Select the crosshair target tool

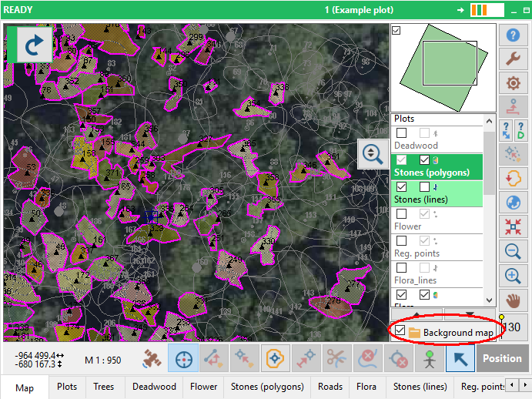[x=183, y=358]
